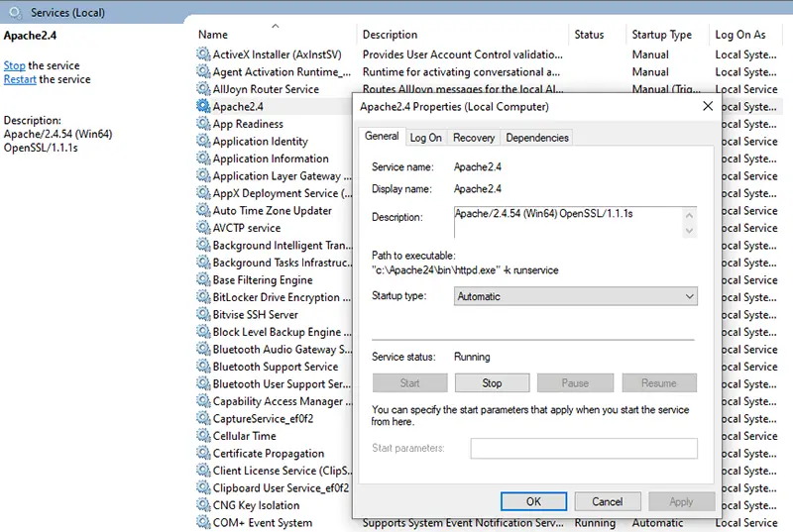Click the Application Layer Gateway gear icon
The height and width of the screenshot is (532, 793).
tap(203, 175)
